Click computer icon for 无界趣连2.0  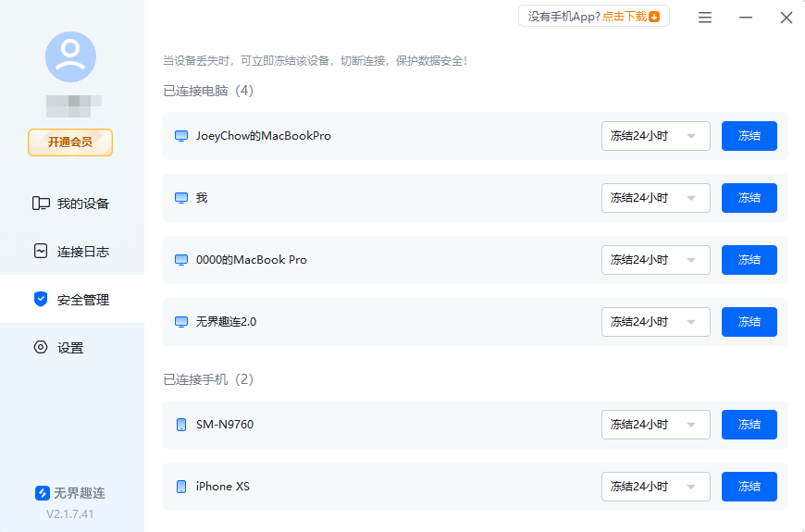coord(181,322)
